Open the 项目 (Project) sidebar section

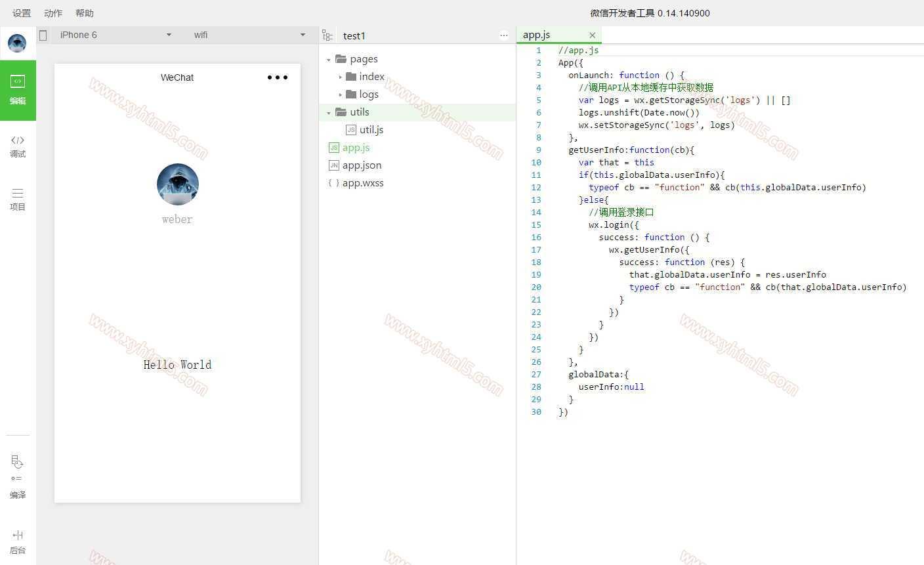tap(18, 199)
